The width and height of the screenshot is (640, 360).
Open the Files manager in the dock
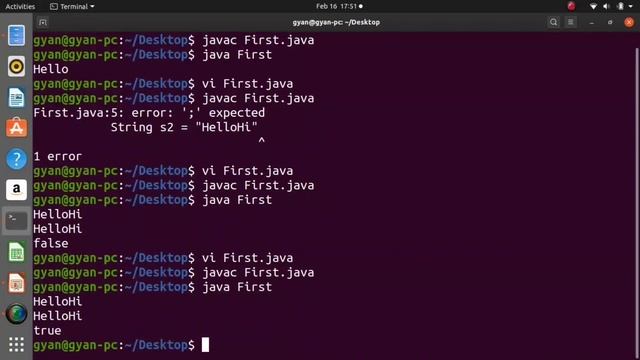[x=16, y=36]
